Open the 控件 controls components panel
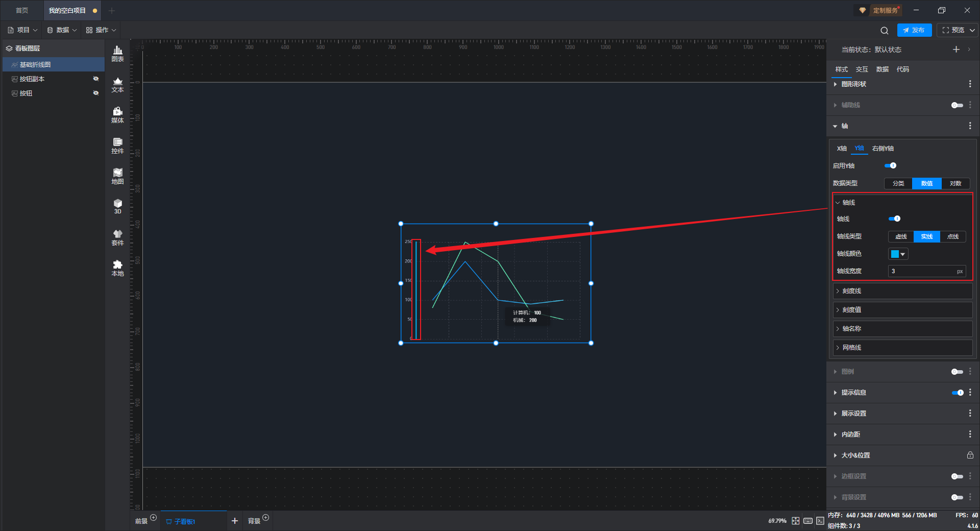Viewport: 980px width, 531px height. (117, 146)
